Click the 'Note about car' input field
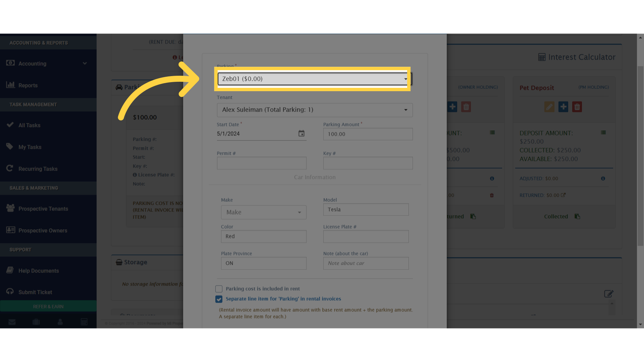Image resolution: width=644 pixels, height=362 pixels. [x=366, y=263]
